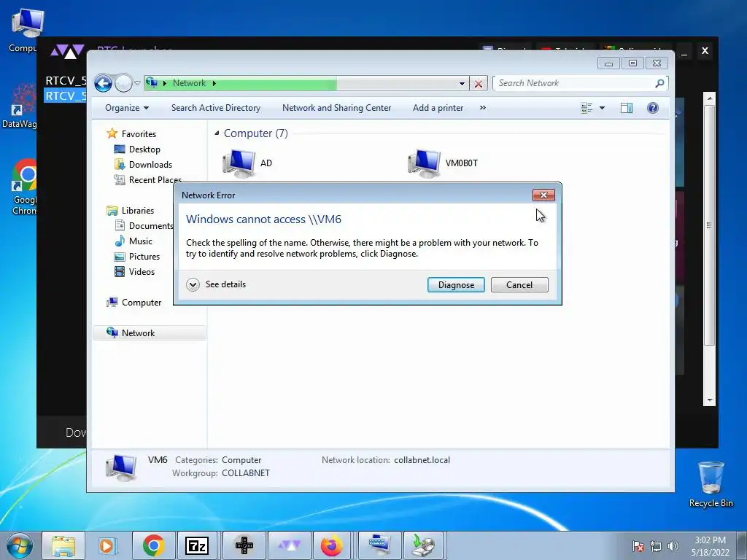Open view options dropdown arrow
The height and width of the screenshot is (560, 747).
click(602, 108)
